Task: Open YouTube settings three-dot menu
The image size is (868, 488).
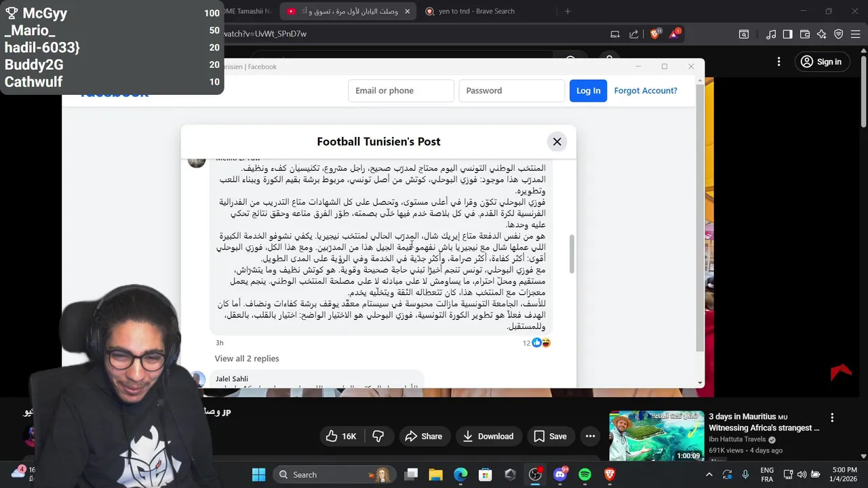Action: click(778, 62)
